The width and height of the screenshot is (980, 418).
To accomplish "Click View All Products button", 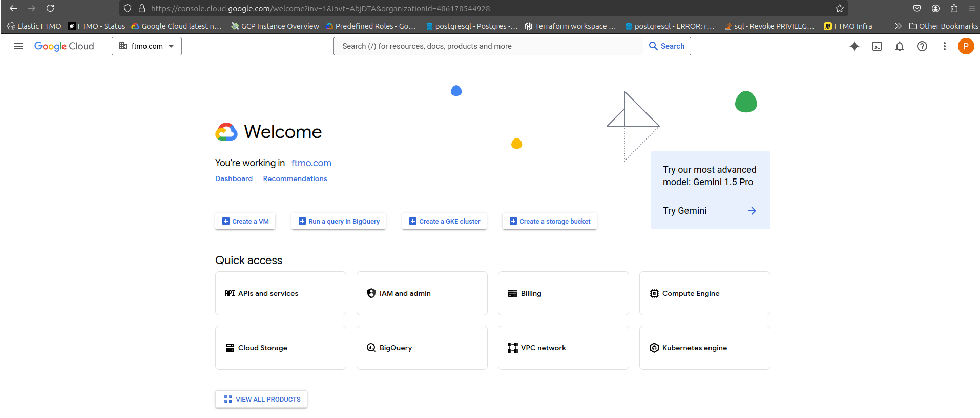I will pyautogui.click(x=261, y=399).
